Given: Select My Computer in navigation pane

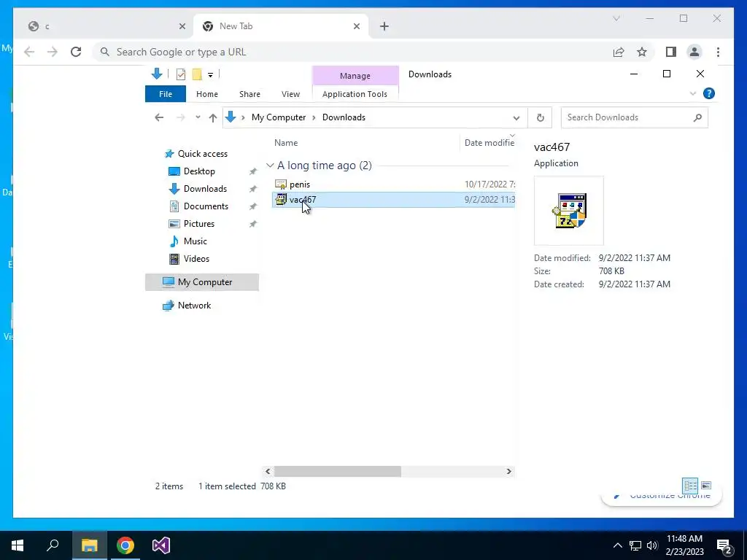Looking at the screenshot, I should click(202, 282).
